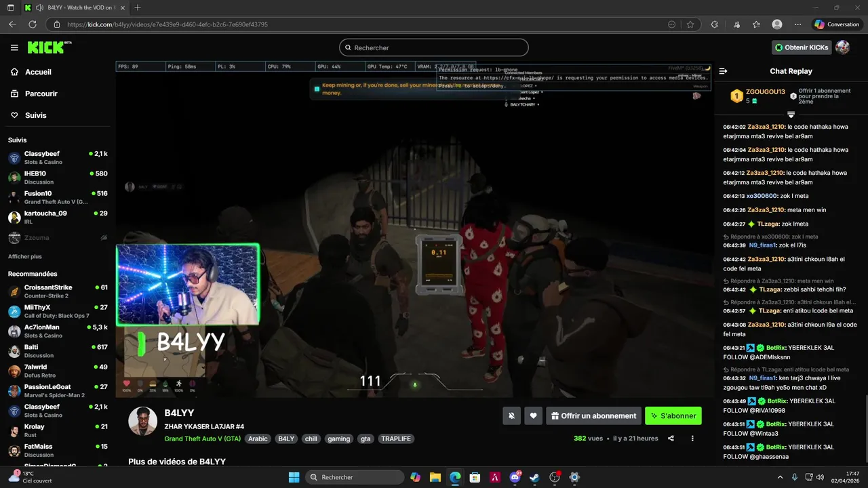
Task: Select the Arabic tag
Action: pos(258,439)
